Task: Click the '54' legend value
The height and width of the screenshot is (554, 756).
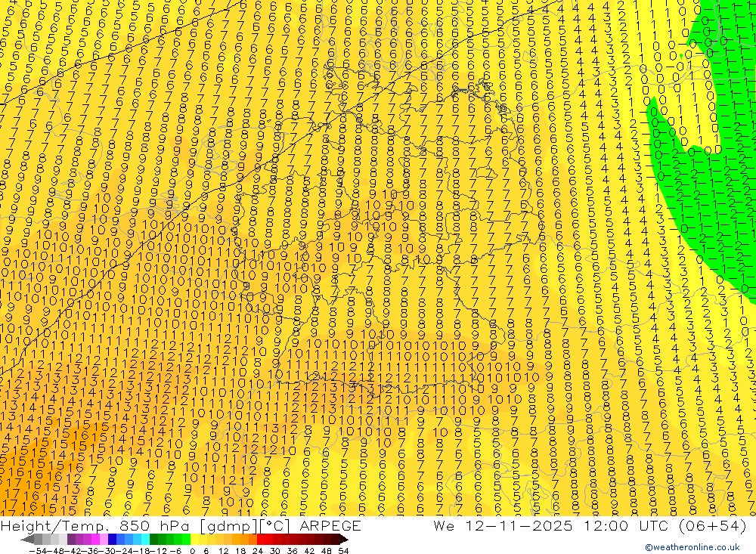Action: [x=343, y=551]
